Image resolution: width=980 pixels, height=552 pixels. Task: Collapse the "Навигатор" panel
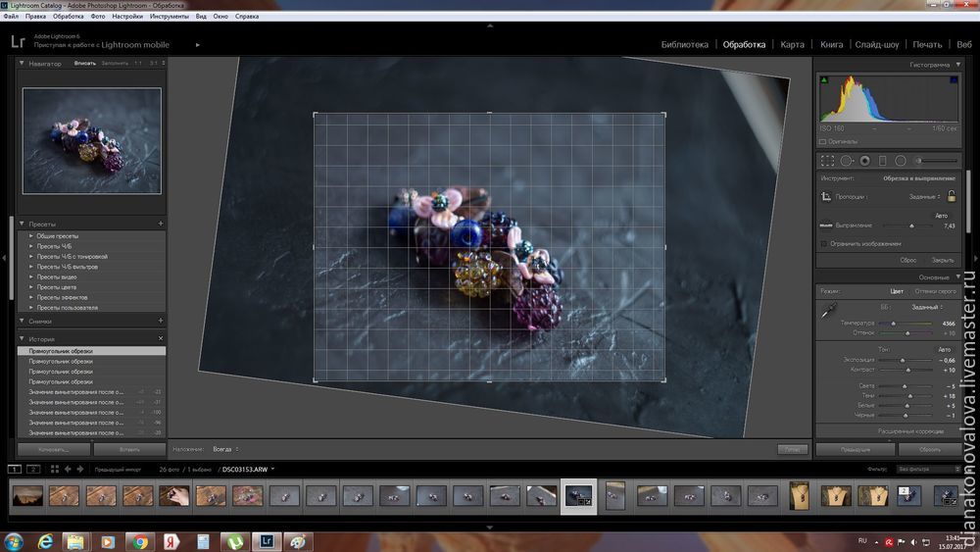[22, 64]
